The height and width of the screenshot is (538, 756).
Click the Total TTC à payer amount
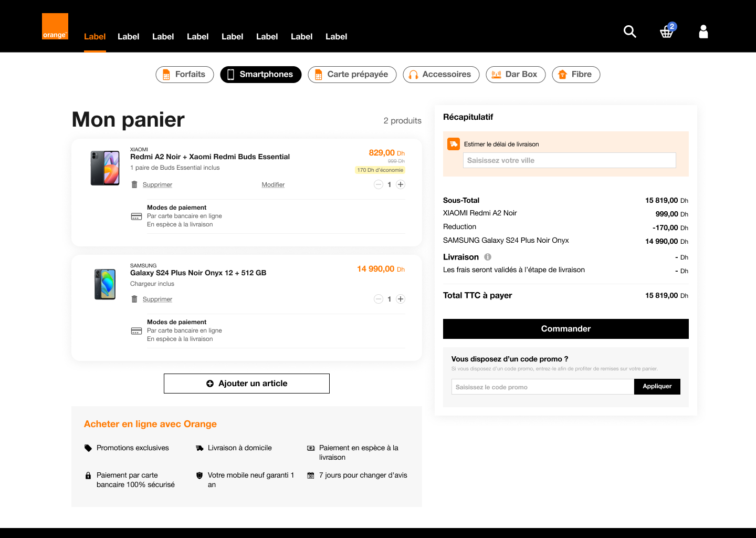(x=667, y=295)
